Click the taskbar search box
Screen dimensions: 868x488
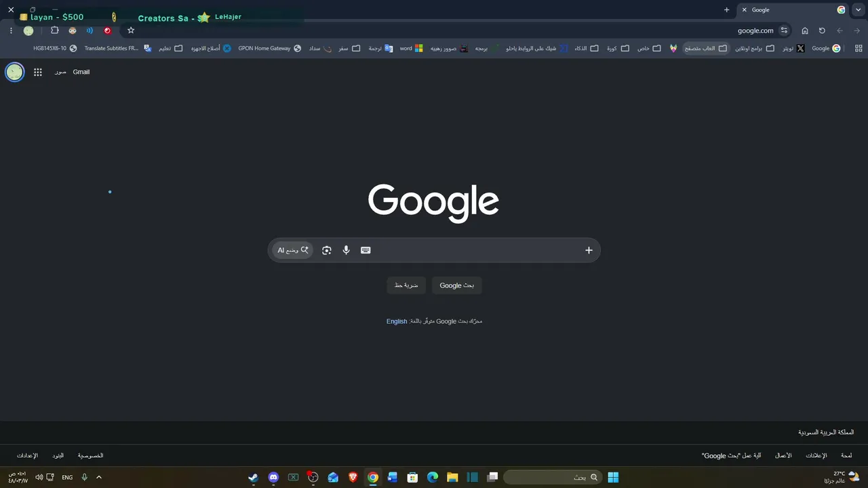[x=553, y=477]
